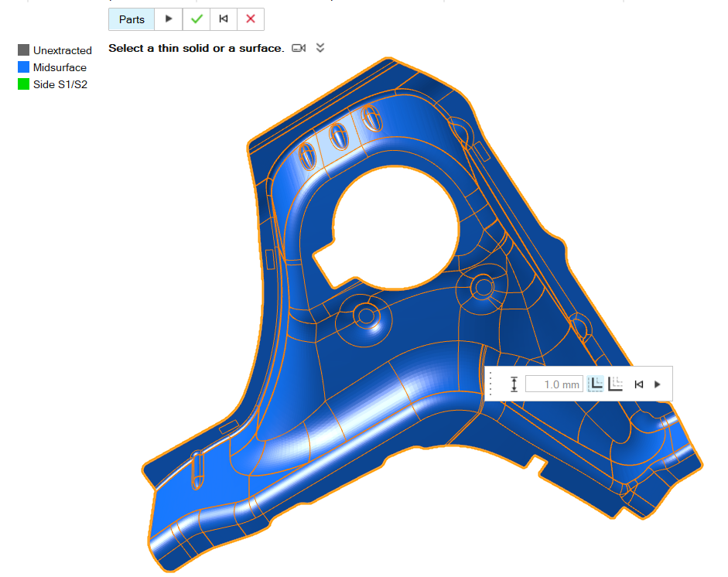
Task: Click the reset icon in the thickness microdialog
Action: (639, 384)
